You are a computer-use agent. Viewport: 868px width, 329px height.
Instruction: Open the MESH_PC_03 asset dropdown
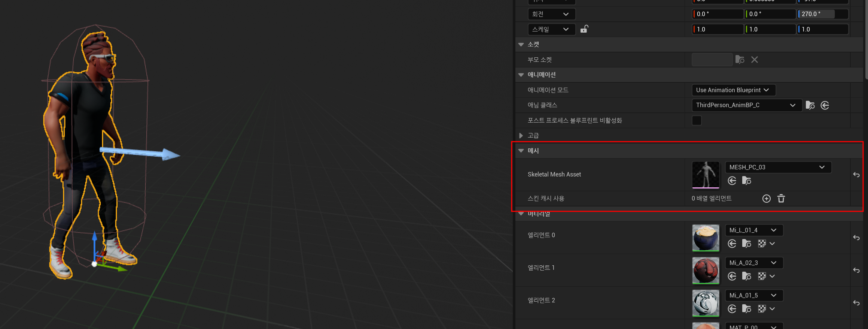coord(778,167)
